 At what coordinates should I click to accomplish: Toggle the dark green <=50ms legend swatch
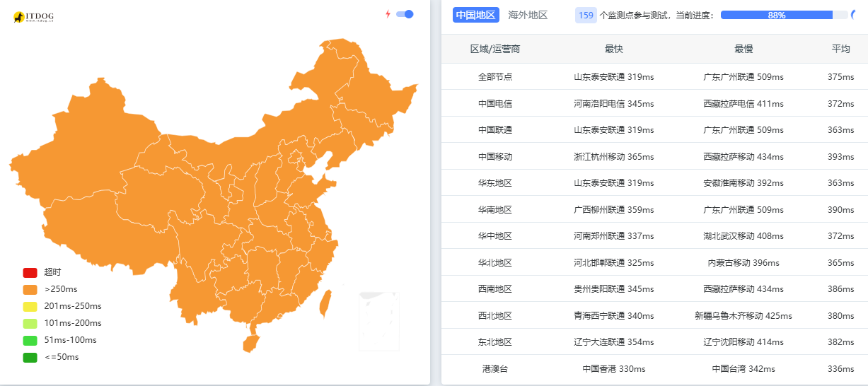pyautogui.click(x=30, y=357)
